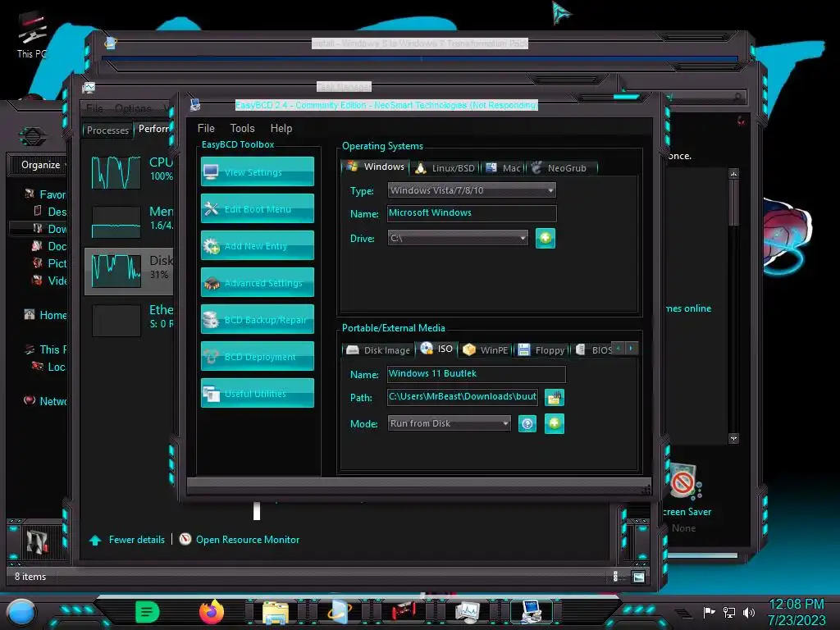Click the volume speaker tray icon
Screen dimensions: 840x630
click(x=750, y=612)
